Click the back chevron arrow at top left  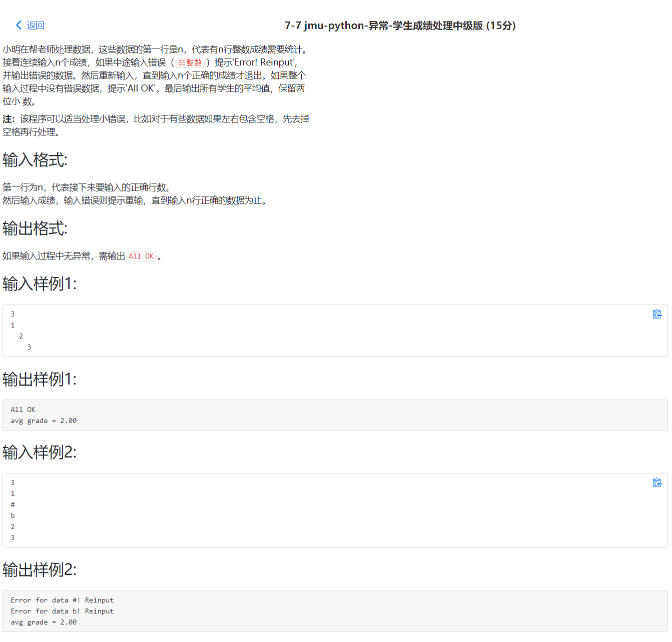18,24
